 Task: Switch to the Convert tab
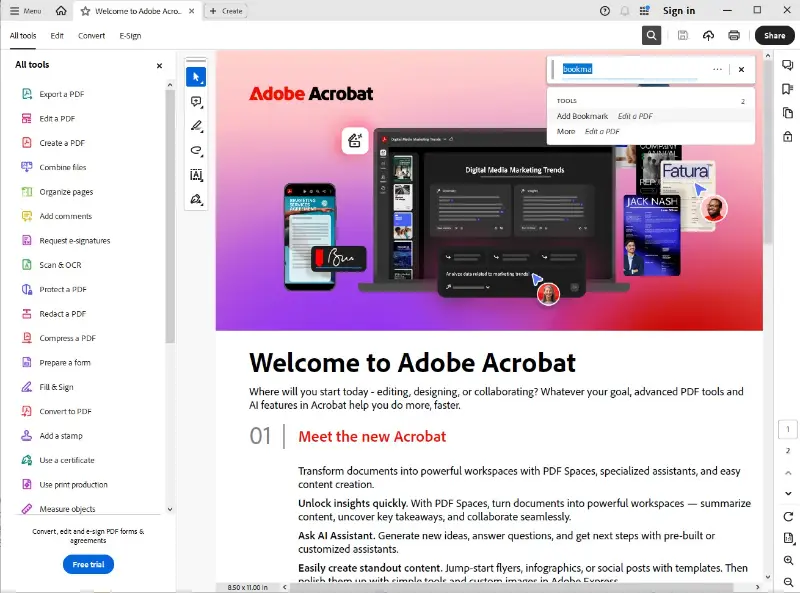(x=91, y=36)
